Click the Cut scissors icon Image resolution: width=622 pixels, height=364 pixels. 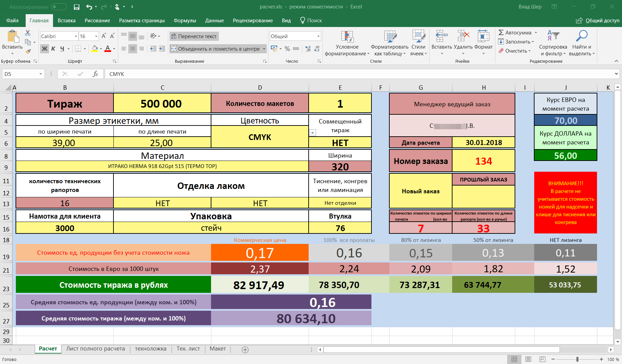pyautogui.click(x=28, y=33)
